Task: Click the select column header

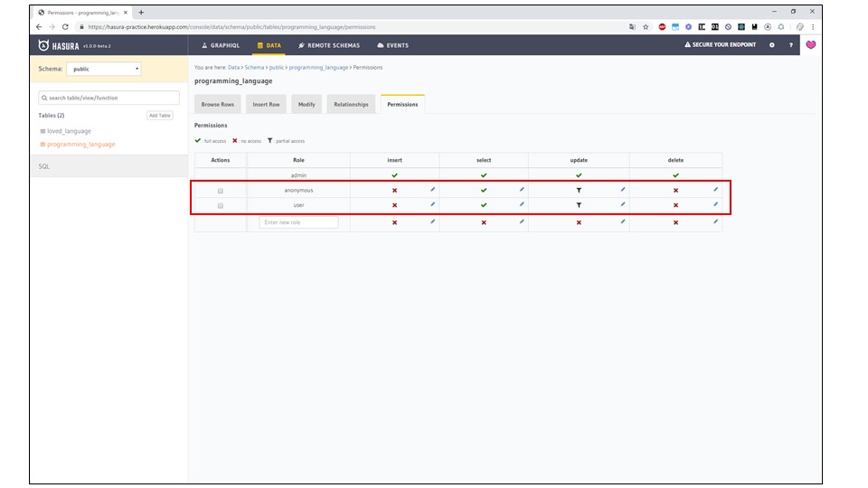Action: pos(484,160)
